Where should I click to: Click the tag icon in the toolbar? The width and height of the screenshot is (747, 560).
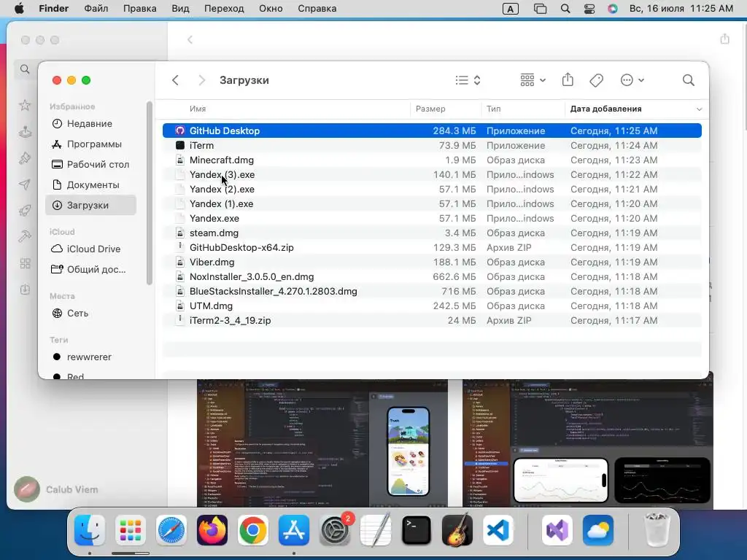point(597,80)
